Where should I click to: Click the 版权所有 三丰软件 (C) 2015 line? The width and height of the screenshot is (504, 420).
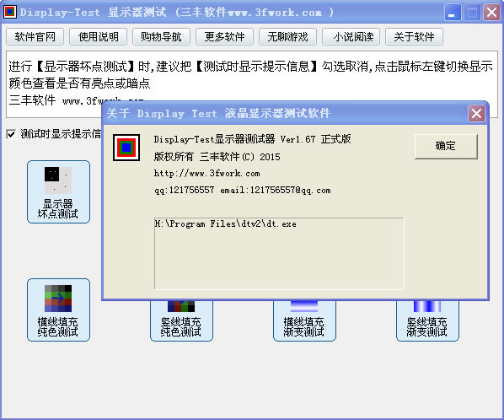pos(217,157)
